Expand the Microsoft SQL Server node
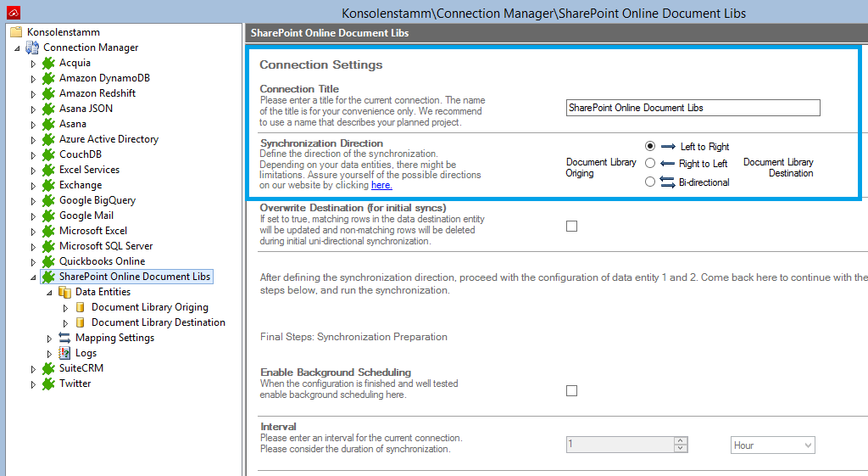The height and width of the screenshot is (476, 868). coord(34,246)
